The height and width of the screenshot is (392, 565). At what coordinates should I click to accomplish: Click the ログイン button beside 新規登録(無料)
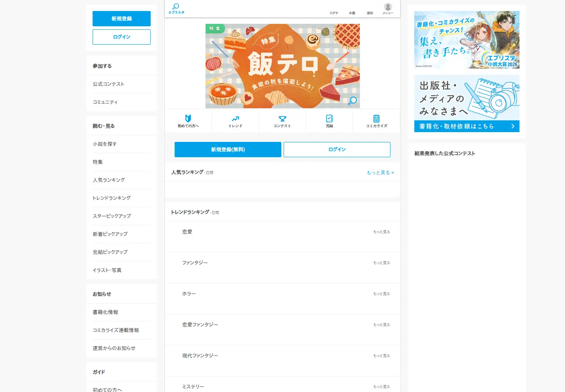click(337, 149)
